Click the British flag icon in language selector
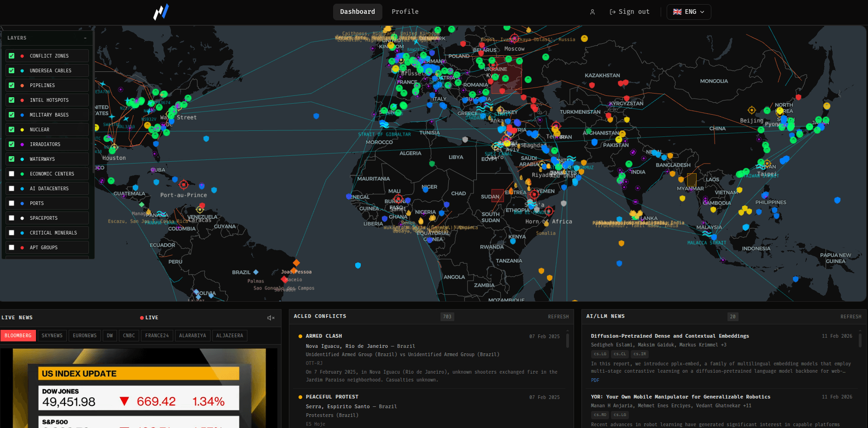This screenshot has height=428, width=868. pos(677,12)
